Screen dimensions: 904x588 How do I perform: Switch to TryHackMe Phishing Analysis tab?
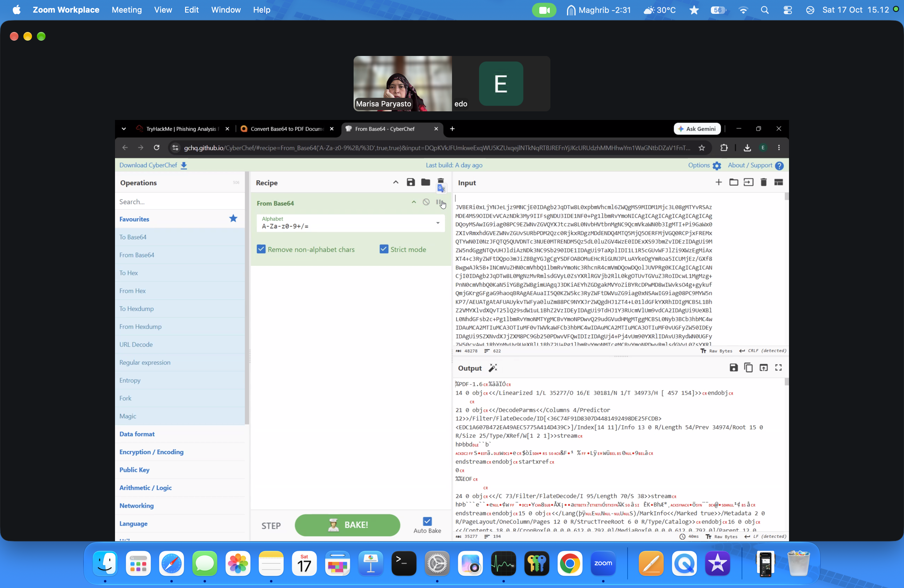click(182, 129)
